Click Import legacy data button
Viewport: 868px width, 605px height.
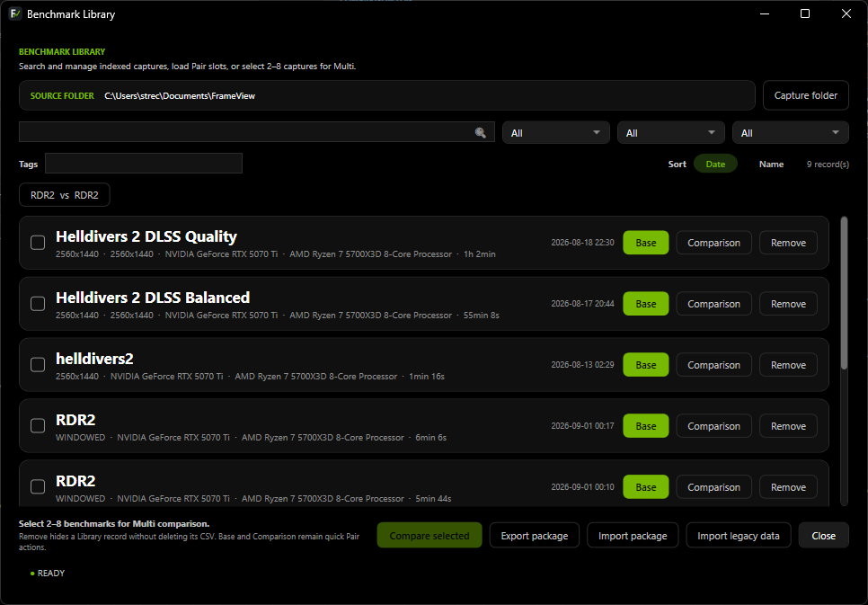tap(739, 535)
